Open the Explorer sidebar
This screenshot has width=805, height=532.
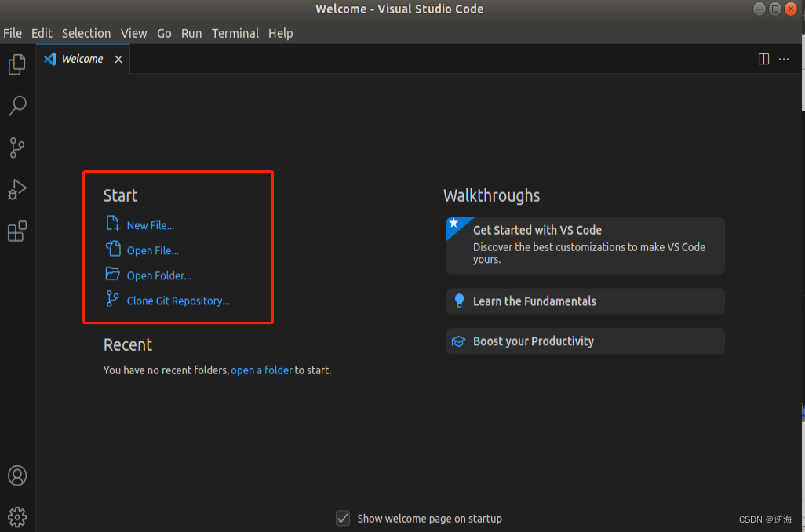[x=16, y=64]
